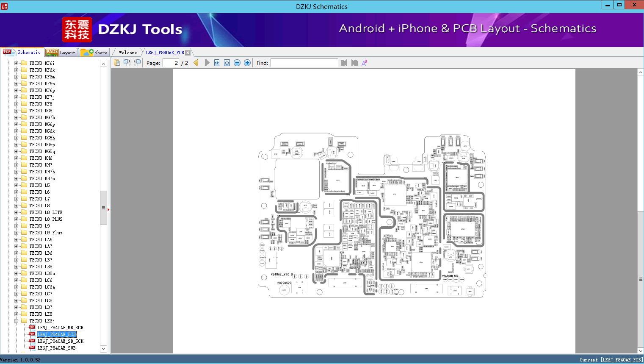This screenshot has width=644, height=364.
Task: Click the TECNO LE6j folder icon
Action: click(24, 321)
